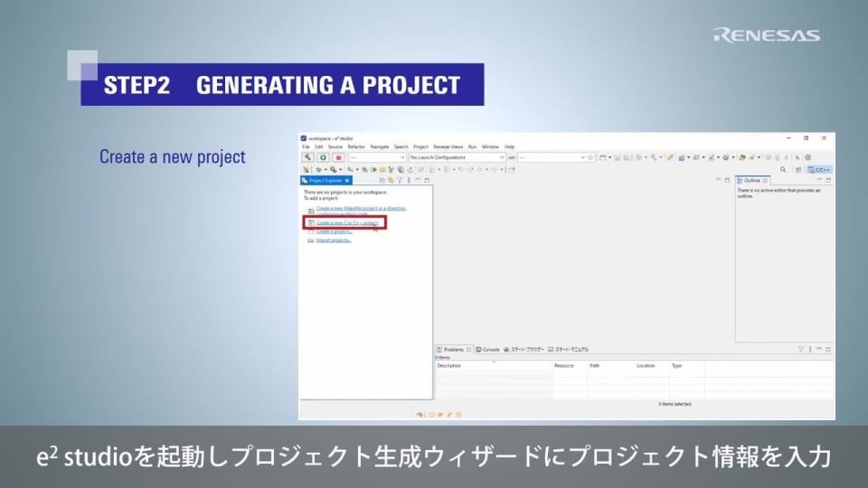This screenshot has height=488, width=868.
Task: Maximize the Problems view
Action: coord(828,349)
